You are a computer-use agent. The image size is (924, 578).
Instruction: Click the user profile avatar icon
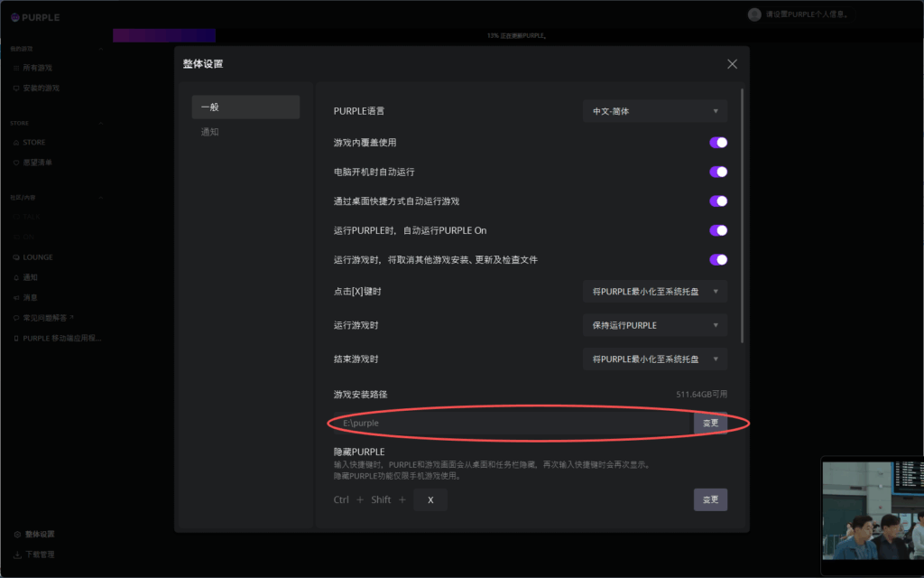pyautogui.click(x=754, y=14)
